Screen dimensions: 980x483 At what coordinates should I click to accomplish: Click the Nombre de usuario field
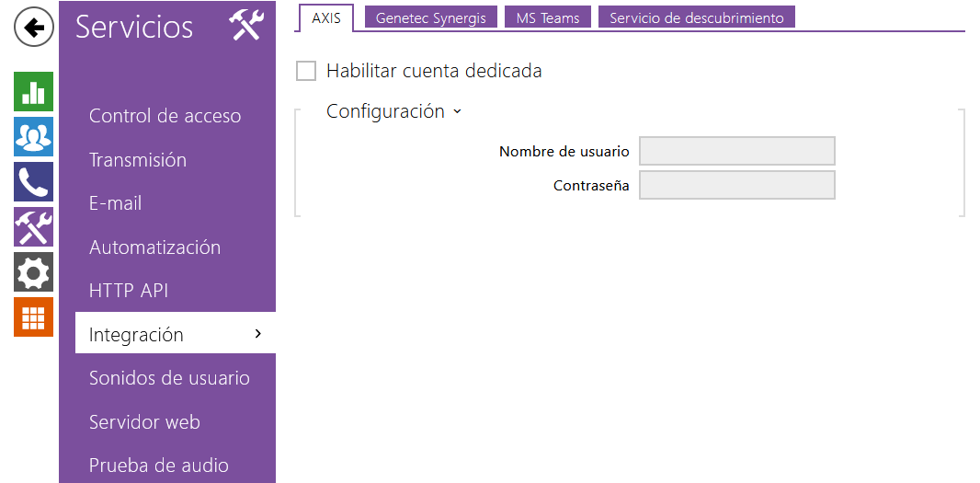coord(736,151)
